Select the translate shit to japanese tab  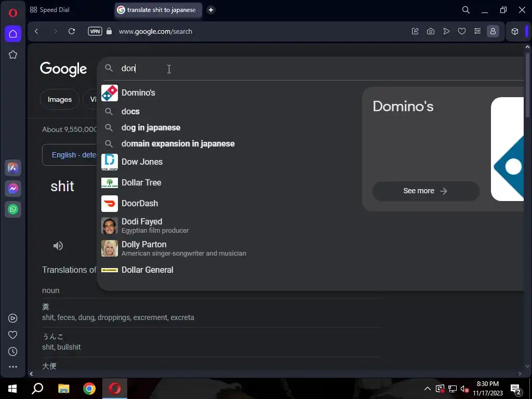pos(158,10)
